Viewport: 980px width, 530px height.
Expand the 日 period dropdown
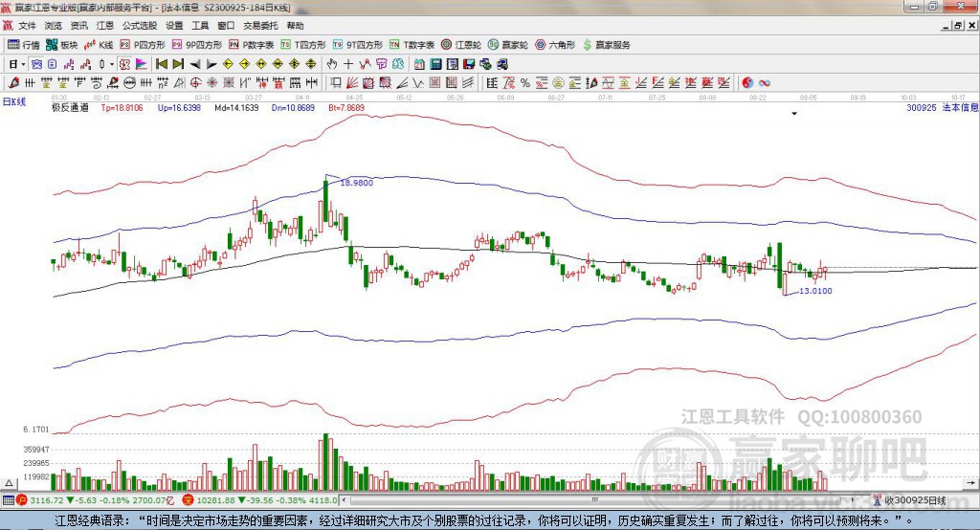click(x=23, y=64)
